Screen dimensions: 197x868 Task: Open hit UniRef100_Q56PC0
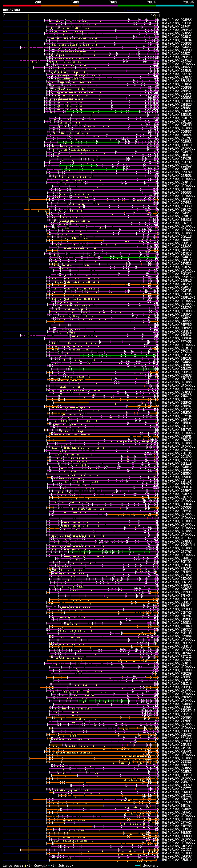pos(176,30)
